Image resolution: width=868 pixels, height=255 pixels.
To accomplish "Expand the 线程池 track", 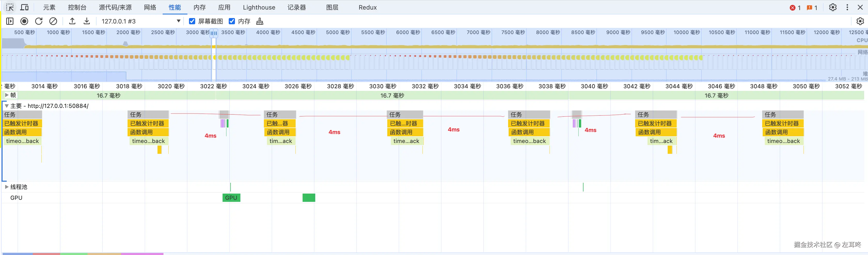I will [7, 187].
